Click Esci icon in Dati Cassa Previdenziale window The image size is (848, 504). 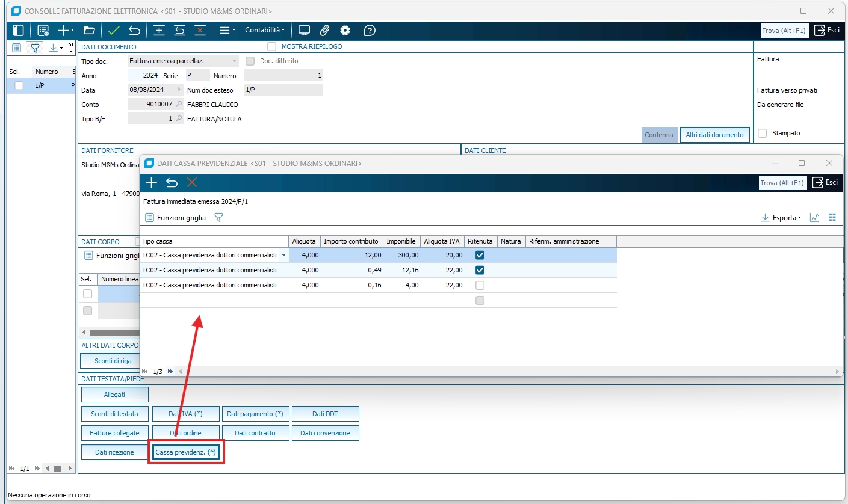click(x=819, y=183)
